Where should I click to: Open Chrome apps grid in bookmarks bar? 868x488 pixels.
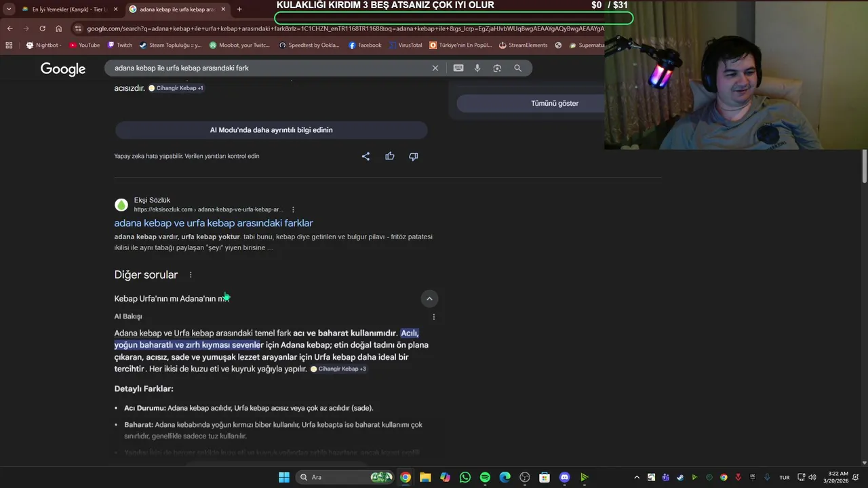point(9,45)
